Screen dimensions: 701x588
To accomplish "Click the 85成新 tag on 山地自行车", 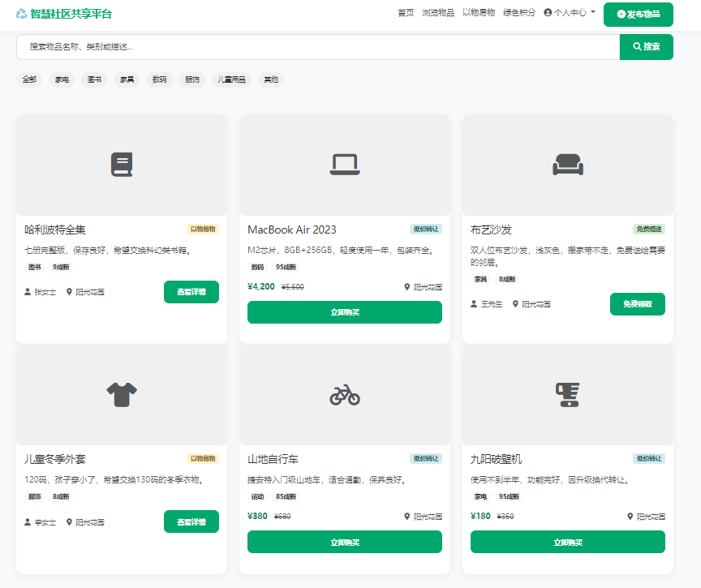I will 286,497.
